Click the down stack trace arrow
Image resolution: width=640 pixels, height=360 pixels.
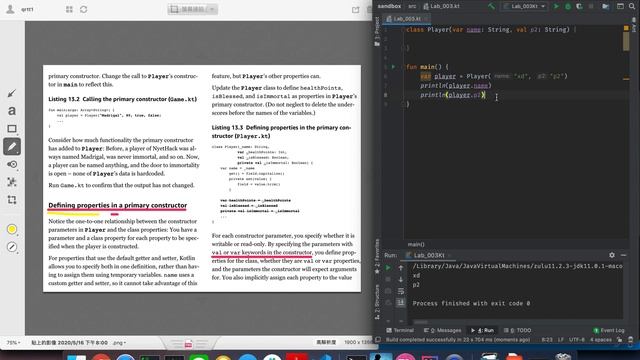401,279
